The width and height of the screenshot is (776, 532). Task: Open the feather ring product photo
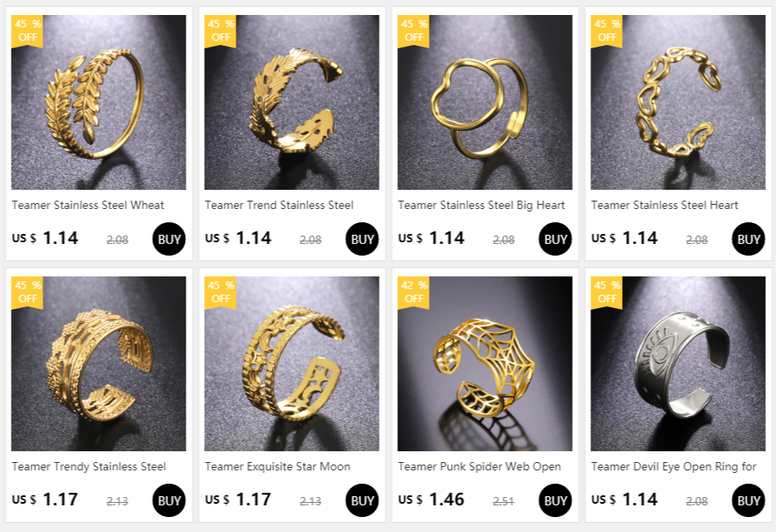point(291,102)
